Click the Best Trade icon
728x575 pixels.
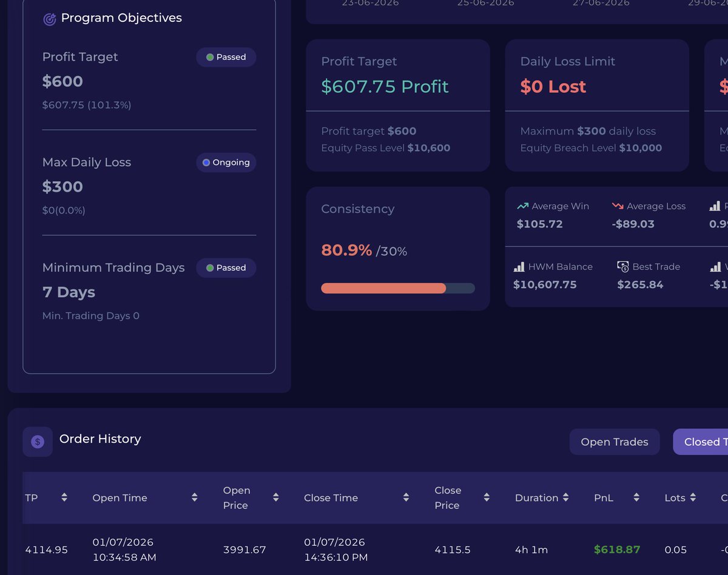click(x=623, y=266)
